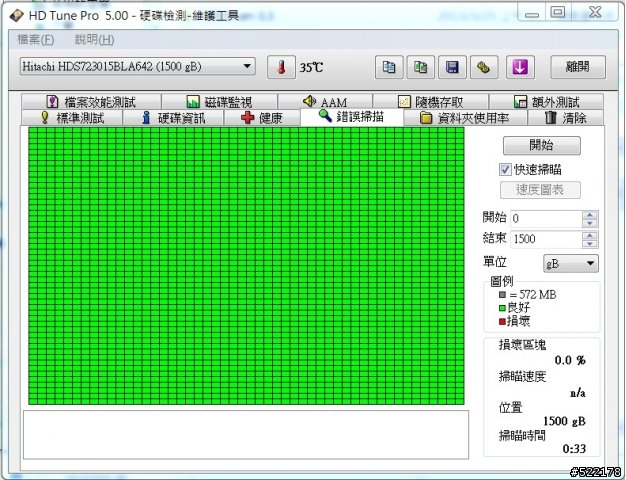
Task: Minimize the HD Tune Pro window
Action: (531, 13)
